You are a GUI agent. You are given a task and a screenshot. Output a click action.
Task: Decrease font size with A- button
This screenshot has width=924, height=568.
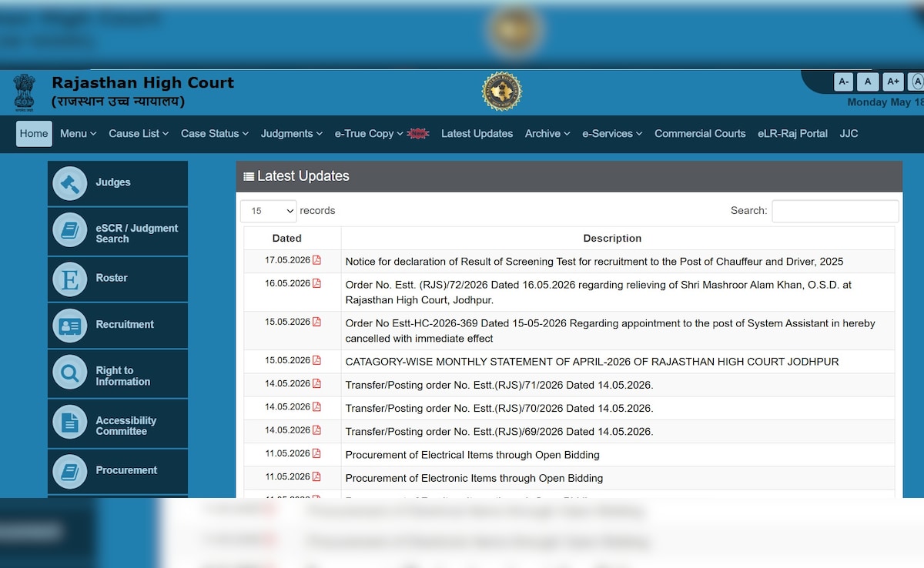[x=844, y=82]
